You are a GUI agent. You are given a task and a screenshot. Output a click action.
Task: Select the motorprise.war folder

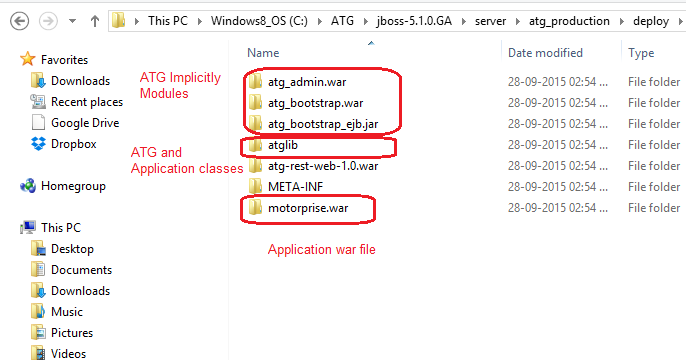pyautogui.click(x=308, y=208)
